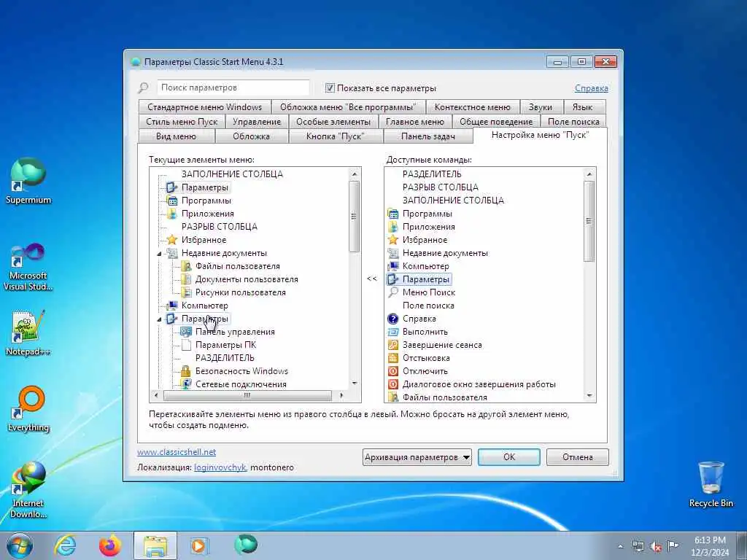Switch to Управление tab
The height and width of the screenshot is (560, 747).
click(257, 122)
